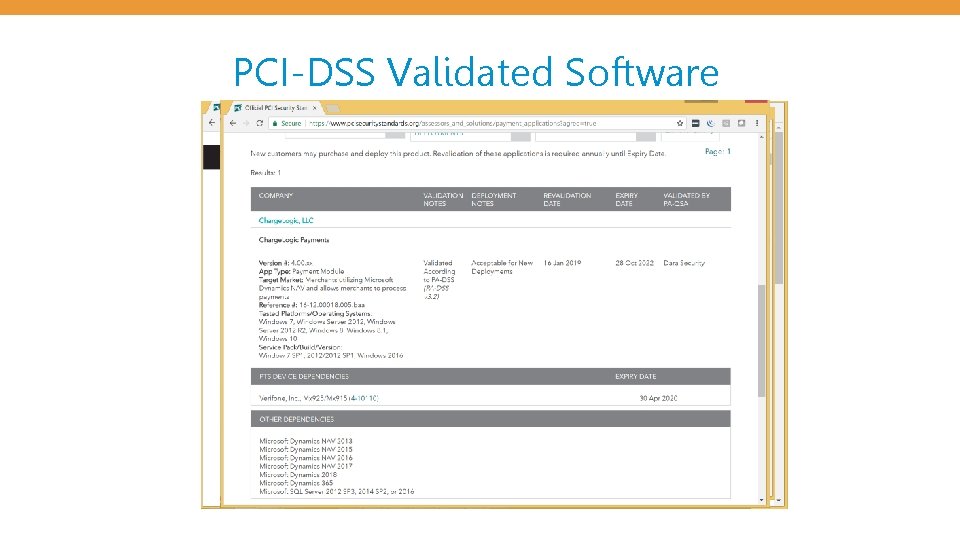Click the VALIDATED BY PA-QSA column header
The image size is (960, 540).
(686, 199)
